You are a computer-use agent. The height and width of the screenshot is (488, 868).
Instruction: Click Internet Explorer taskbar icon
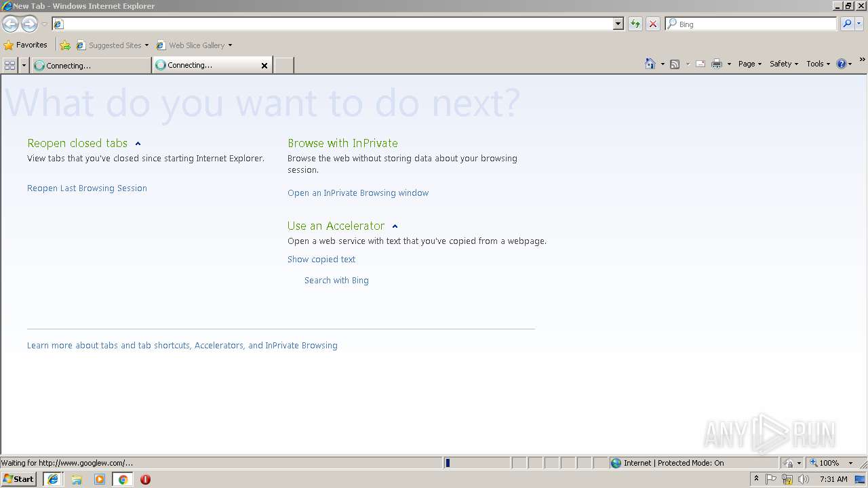click(x=52, y=479)
